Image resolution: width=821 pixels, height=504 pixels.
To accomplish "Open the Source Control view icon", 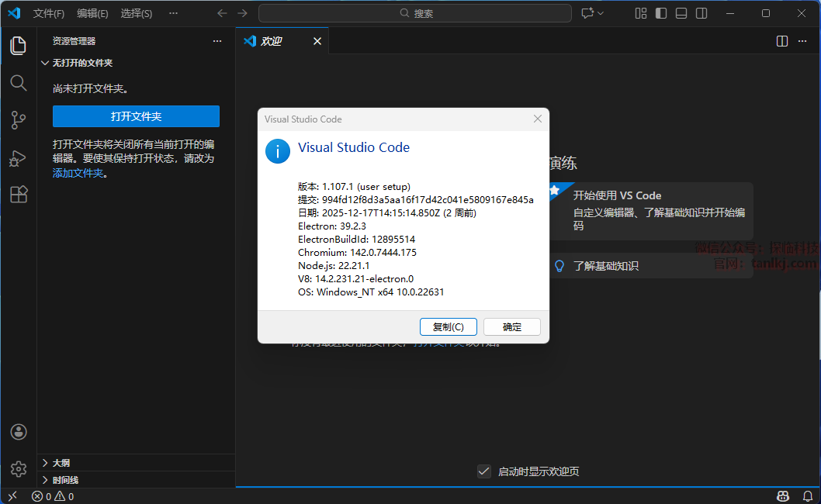I will tap(18, 119).
